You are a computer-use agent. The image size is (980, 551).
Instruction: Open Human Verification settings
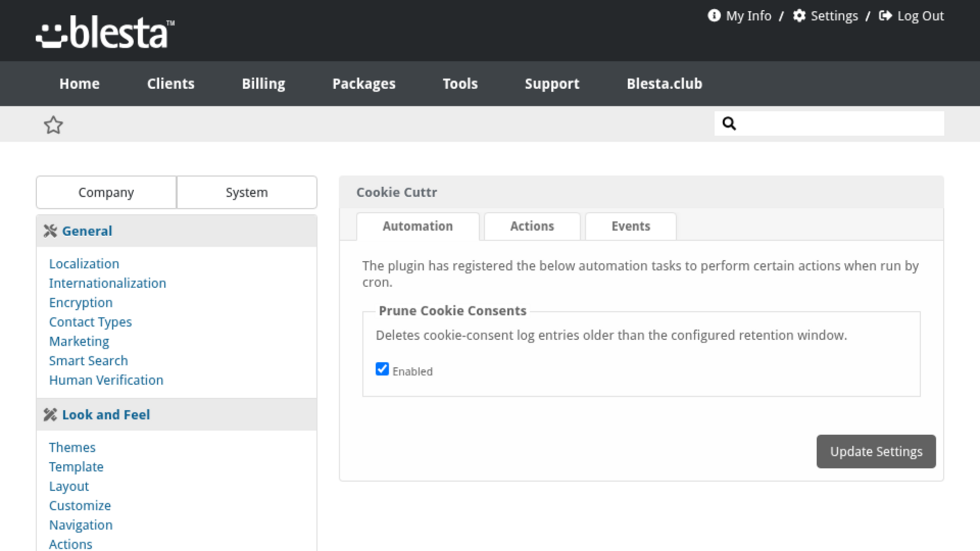(106, 380)
